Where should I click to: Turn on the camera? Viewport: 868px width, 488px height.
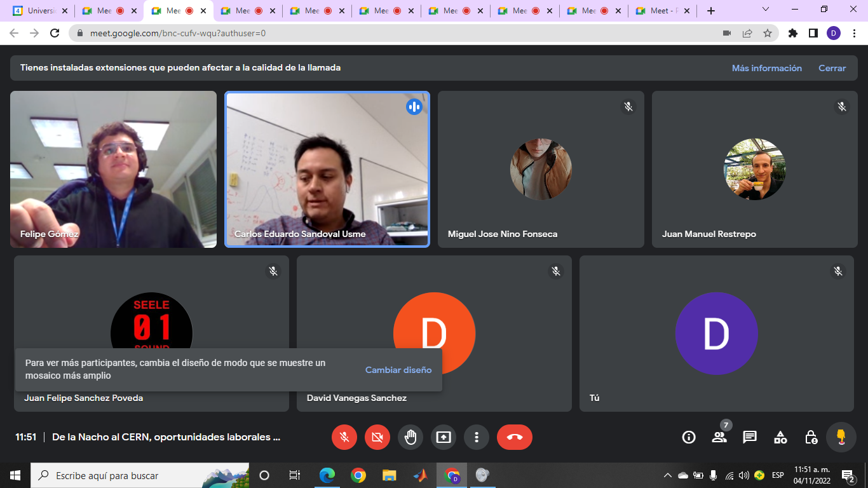(377, 437)
